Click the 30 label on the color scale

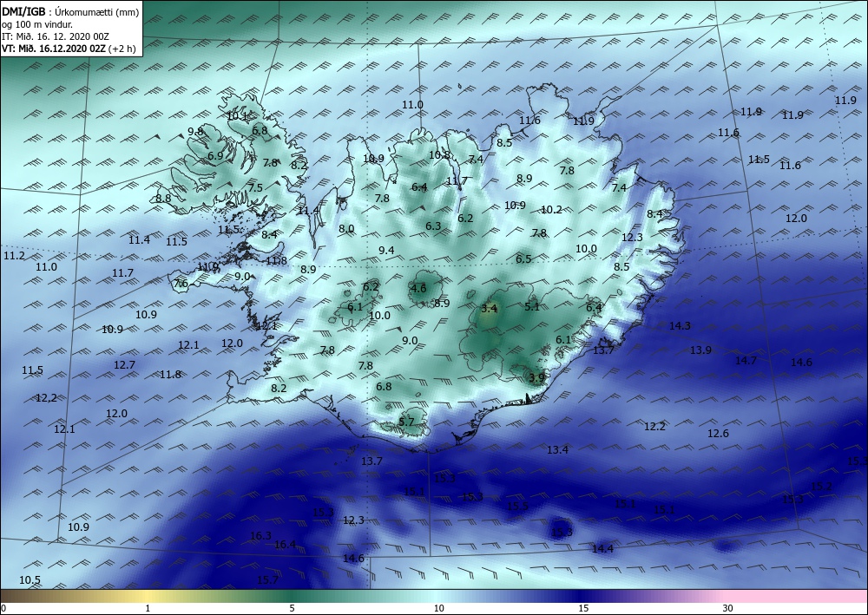tap(728, 608)
